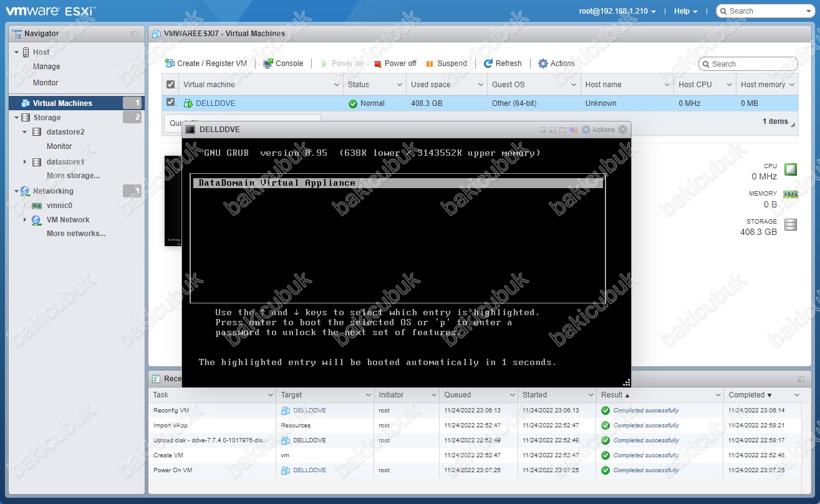Click the STORAGE disk icon on right
820x504 pixels.
(x=791, y=225)
